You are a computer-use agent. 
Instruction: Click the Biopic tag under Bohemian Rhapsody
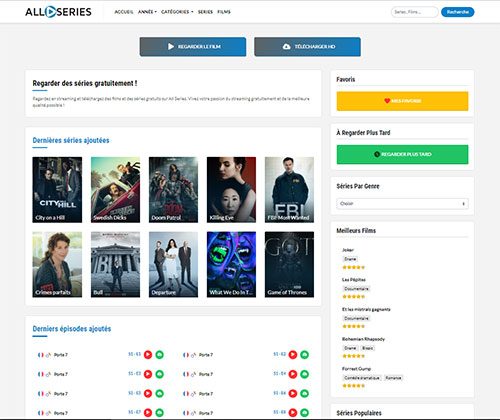[x=368, y=348]
